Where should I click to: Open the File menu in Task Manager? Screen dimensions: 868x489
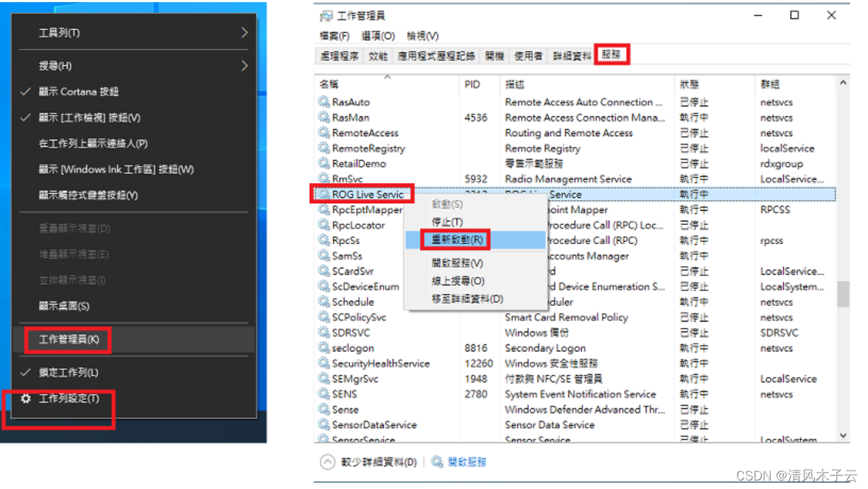point(335,36)
